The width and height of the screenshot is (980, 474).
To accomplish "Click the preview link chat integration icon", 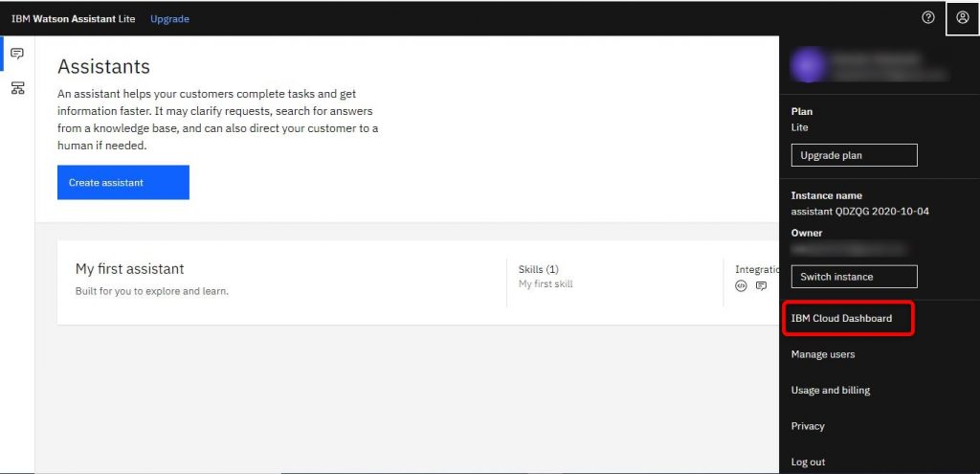I will point(761,285).
